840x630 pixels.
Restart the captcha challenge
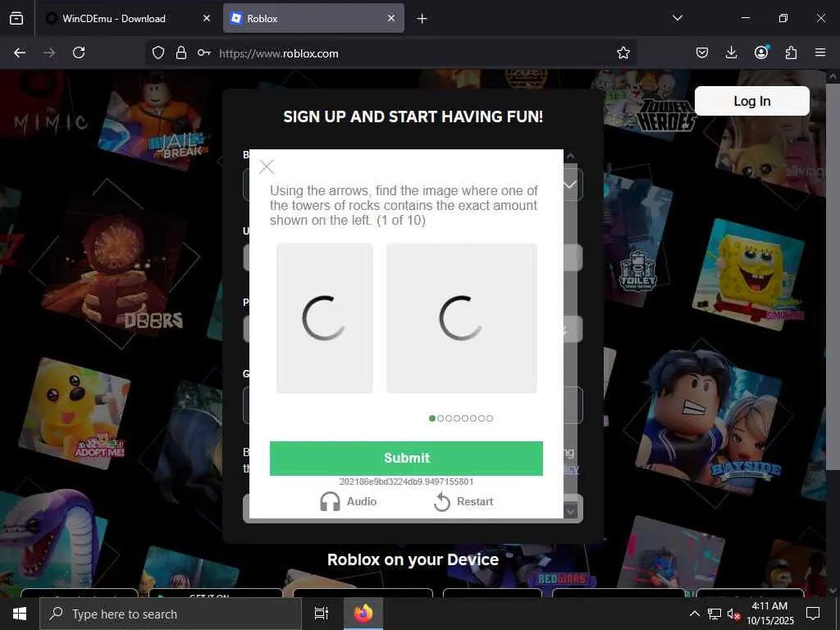[463, 502]
